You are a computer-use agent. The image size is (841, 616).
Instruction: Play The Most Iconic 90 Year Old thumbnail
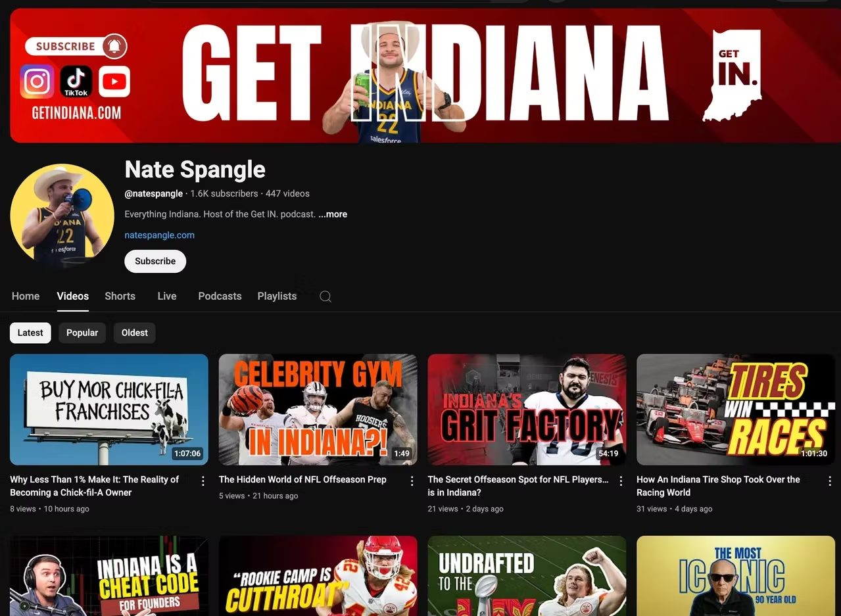click(x=736, y=576)
